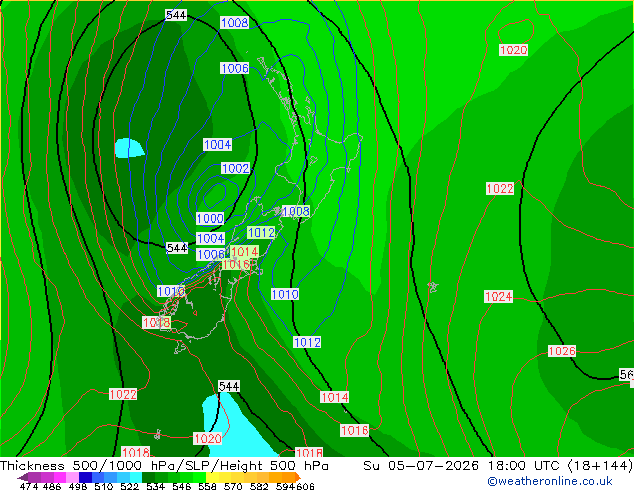
Task: Select the red 1026 pressure label
Action: (x=562, y=351)
